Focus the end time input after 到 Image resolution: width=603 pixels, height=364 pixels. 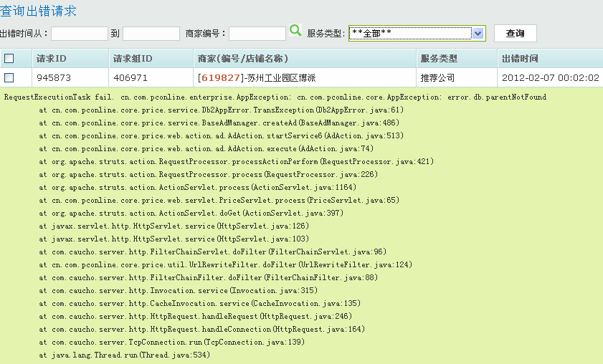pos(151,34)
